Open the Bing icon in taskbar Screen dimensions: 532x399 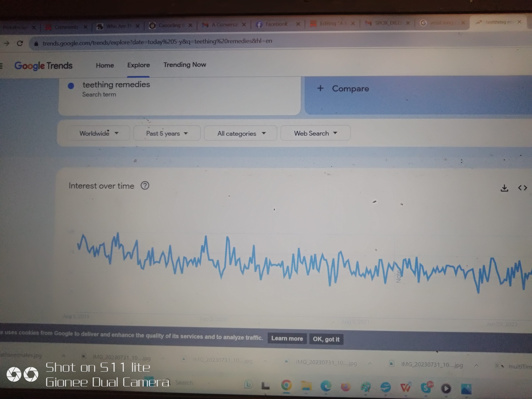pyautogui.click(x=248, y=385)
